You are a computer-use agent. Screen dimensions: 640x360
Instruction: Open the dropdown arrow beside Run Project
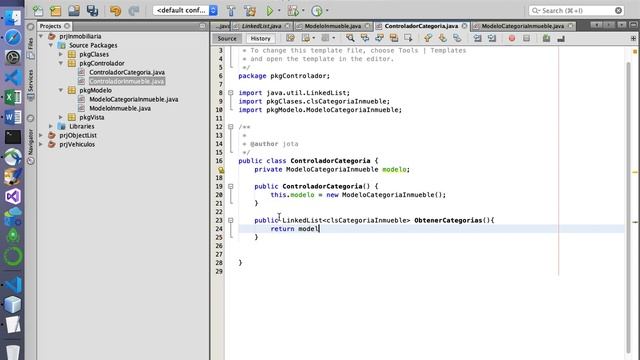click(279, 11)
